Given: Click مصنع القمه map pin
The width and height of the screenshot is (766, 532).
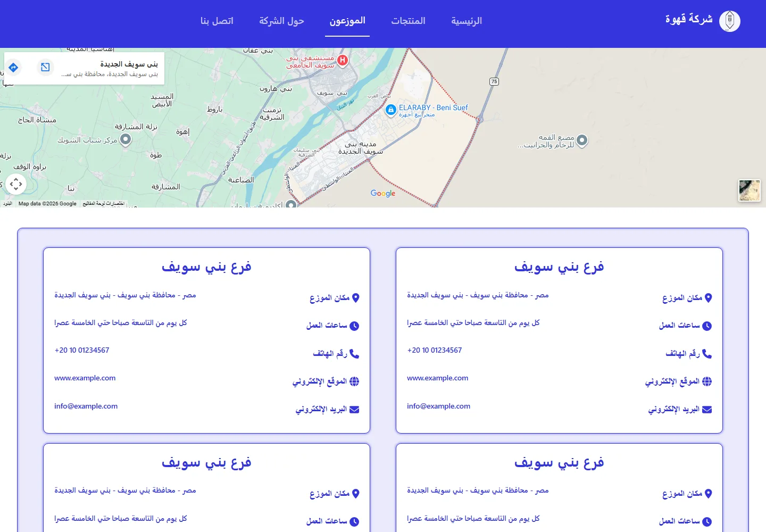Looking at the screenshot, I should (582, 140).
